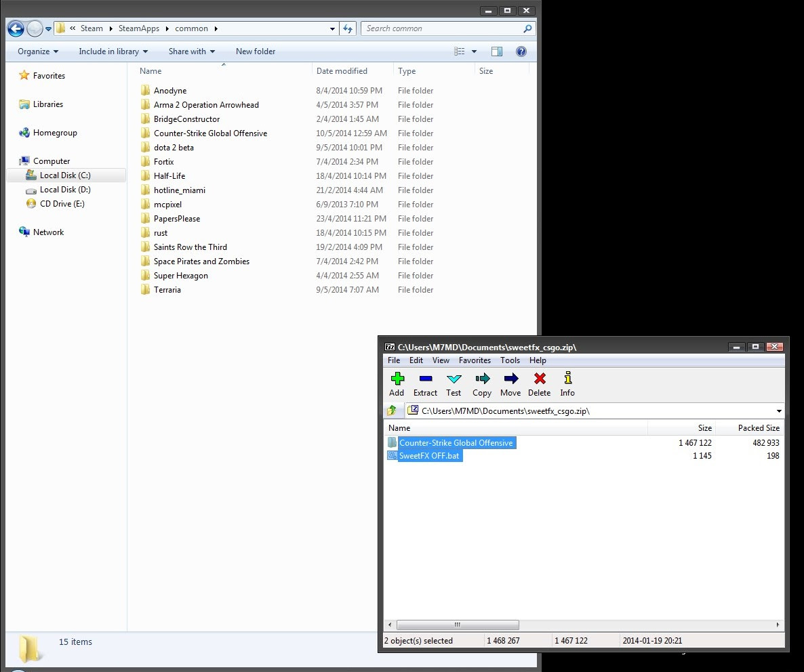
Task: Change view with the view icon
Action: click(x=460, y=51)
